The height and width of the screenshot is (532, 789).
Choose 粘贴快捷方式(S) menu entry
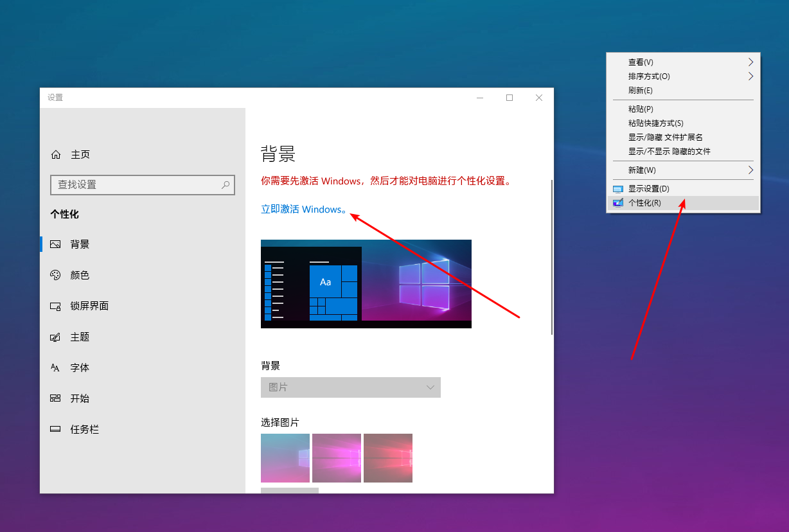coord(684,123)
